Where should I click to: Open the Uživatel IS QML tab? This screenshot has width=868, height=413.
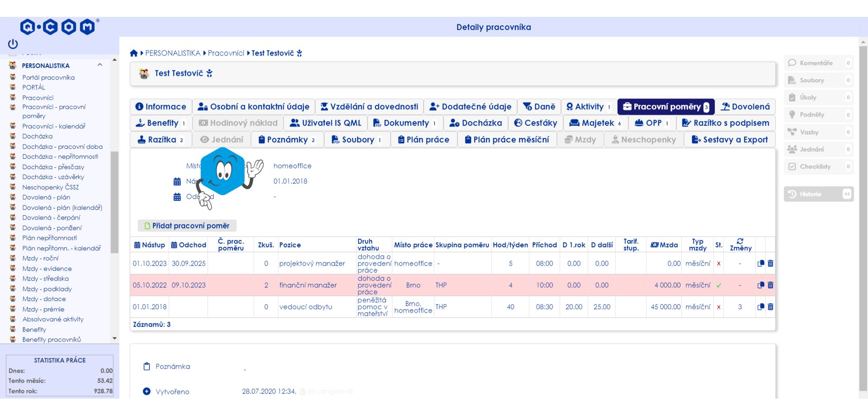[325, 123]
